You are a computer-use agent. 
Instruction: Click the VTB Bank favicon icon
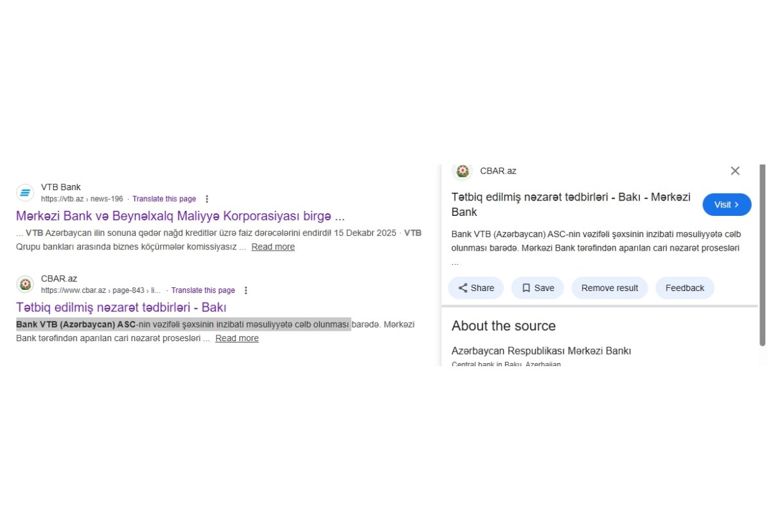(25, 192)
